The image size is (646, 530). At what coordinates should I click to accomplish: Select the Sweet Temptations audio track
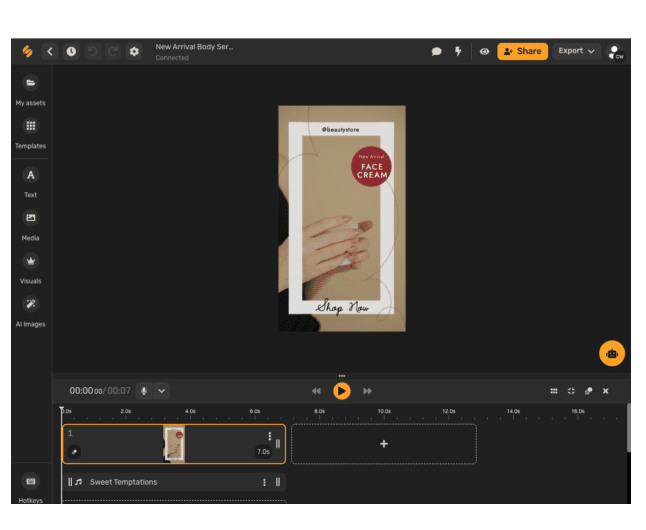point(174,482)
